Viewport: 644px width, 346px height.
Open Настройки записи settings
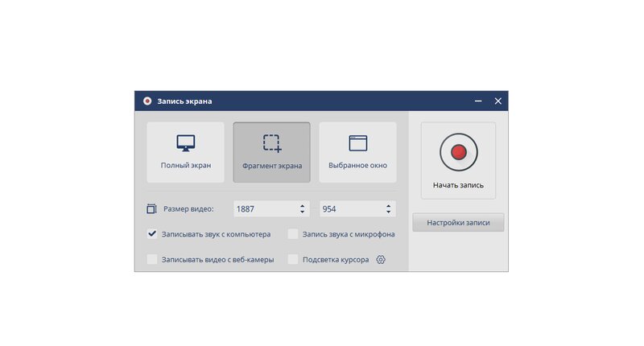(x=458, y=222)
